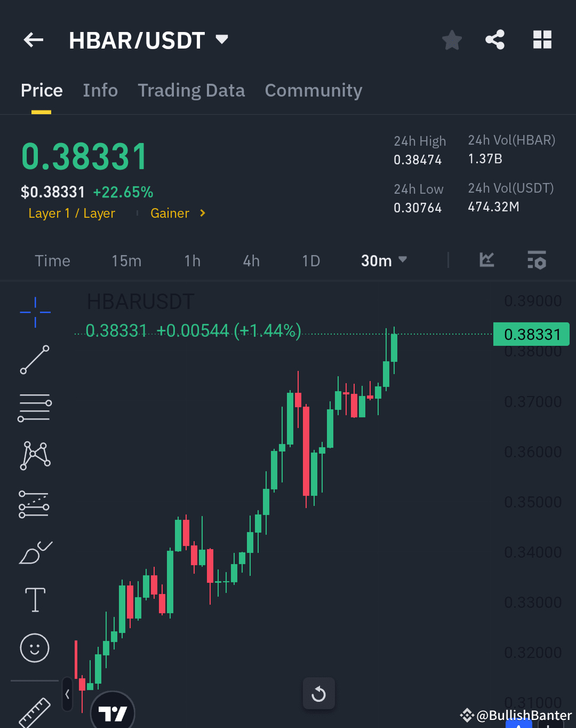
Task: Expand the HBAR/USDT pair selector
Action: (x=221, y=38)
